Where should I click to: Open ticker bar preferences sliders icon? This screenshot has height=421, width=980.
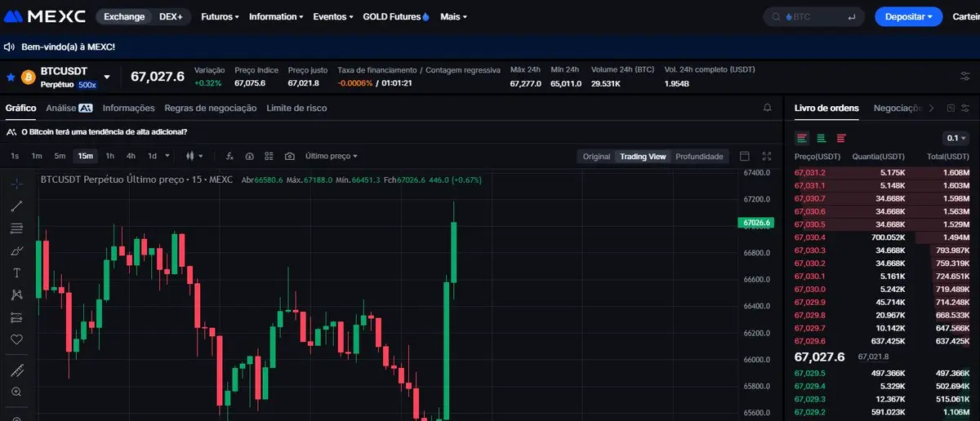point(965,77)
